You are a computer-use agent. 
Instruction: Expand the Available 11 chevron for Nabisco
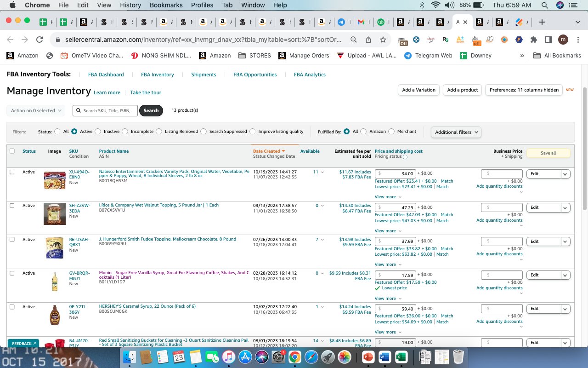322,172
